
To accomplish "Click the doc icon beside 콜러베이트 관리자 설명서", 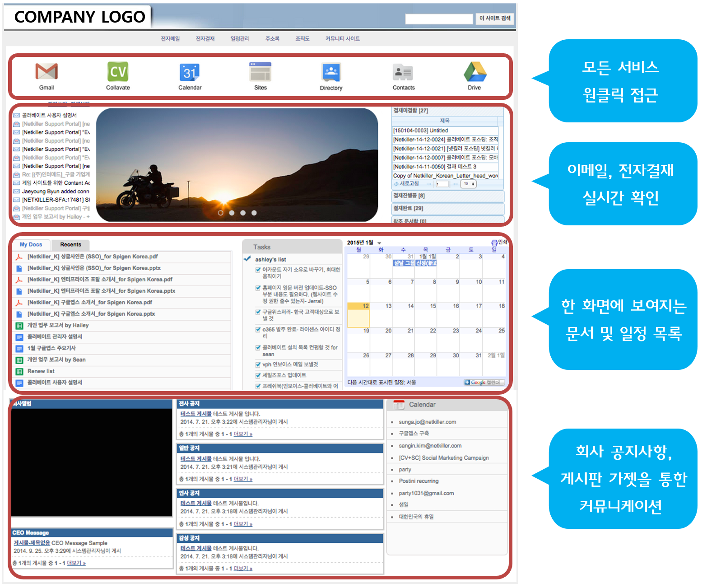I will [x=19, y=337].
